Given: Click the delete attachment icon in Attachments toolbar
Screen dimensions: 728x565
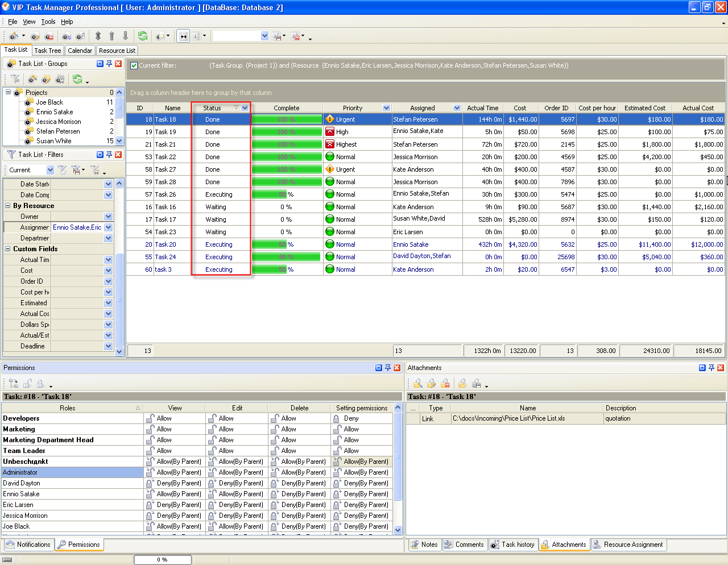Looking at the screenshot, I should click(x=445, y=384).
